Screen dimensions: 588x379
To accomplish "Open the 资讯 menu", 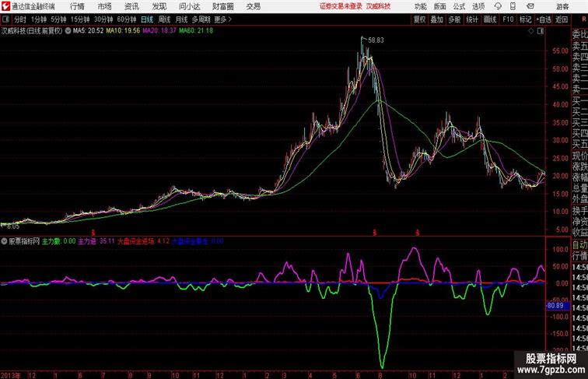I will tap(131, 6).
